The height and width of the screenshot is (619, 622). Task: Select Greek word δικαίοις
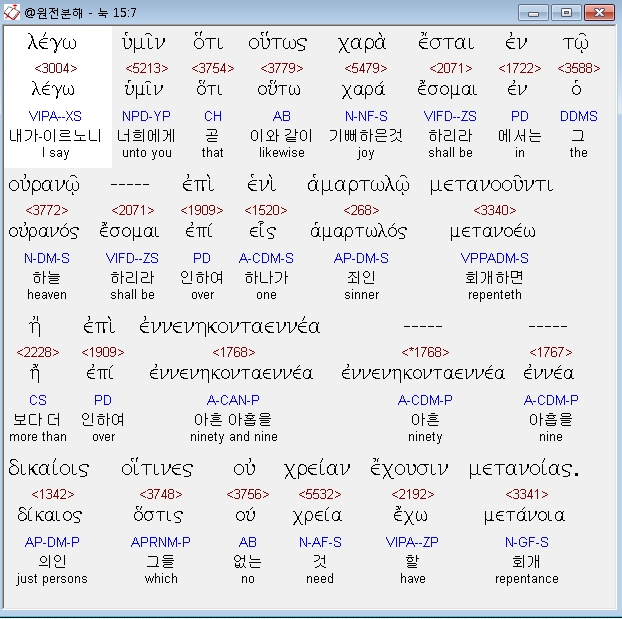point(48,469)
